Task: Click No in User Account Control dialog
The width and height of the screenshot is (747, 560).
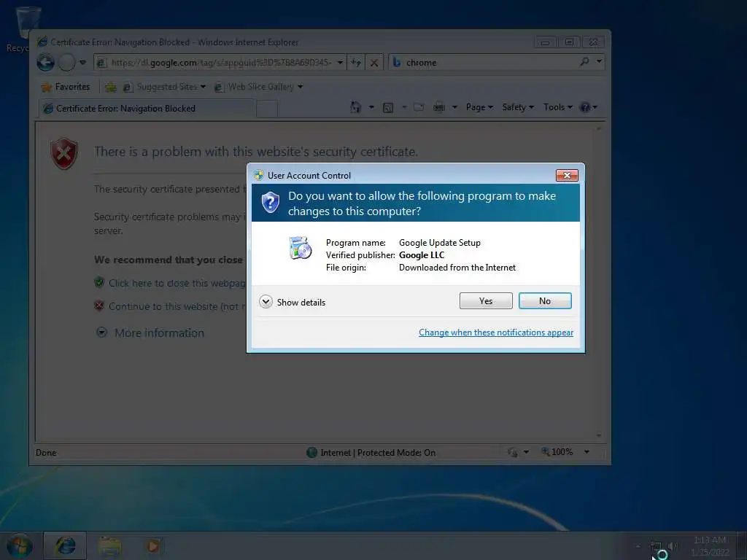Action: tap(544, 301)
